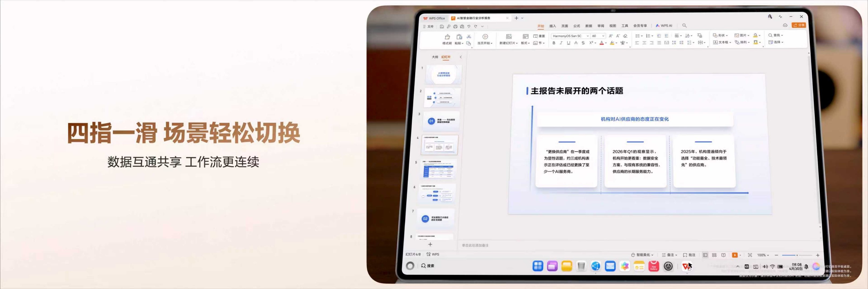The height and width of the screenshot is (289, 868).
Task: Click the Increase font size icon
Action: 611,36
